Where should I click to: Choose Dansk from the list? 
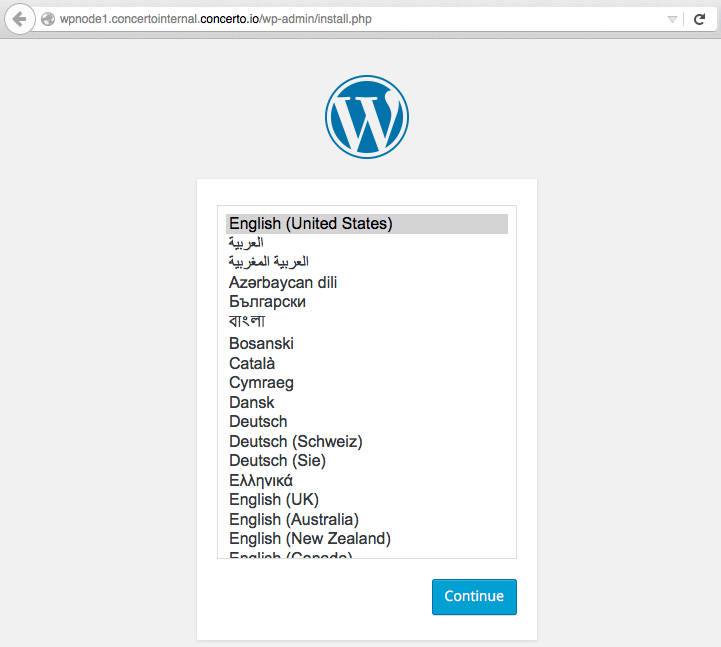click(x=367, y=402)
